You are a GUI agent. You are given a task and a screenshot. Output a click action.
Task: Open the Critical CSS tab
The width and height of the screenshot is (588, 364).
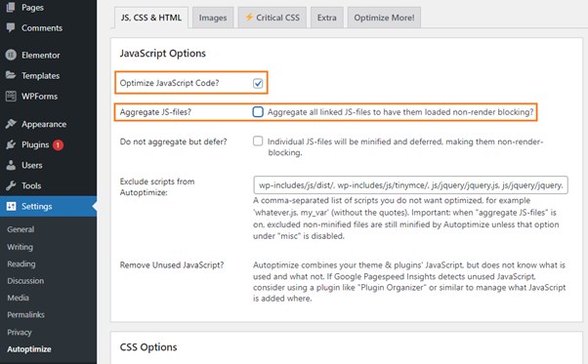tap(273, 18)
